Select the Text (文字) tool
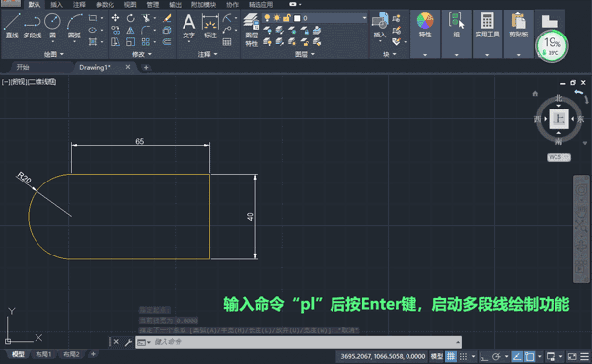This screenshot has height=364, width=592. 188,26
